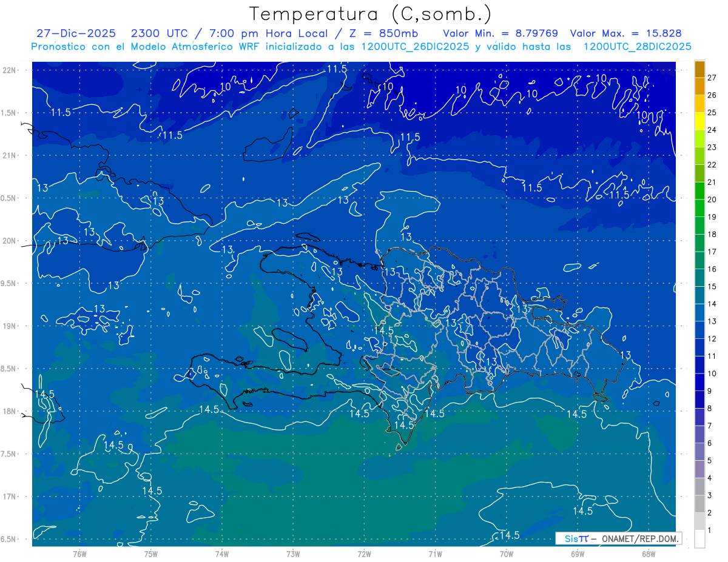Click legend value '3'

[710, 496]
